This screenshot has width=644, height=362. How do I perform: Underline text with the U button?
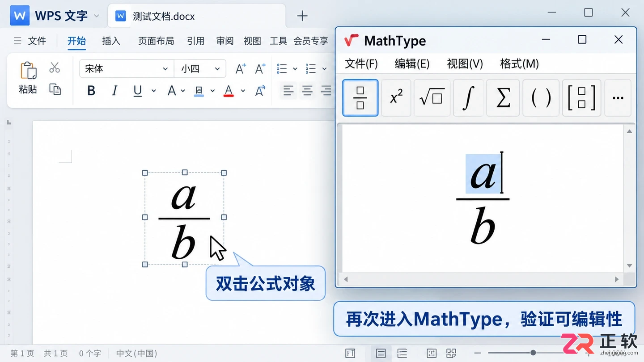[x=138, y=91]
